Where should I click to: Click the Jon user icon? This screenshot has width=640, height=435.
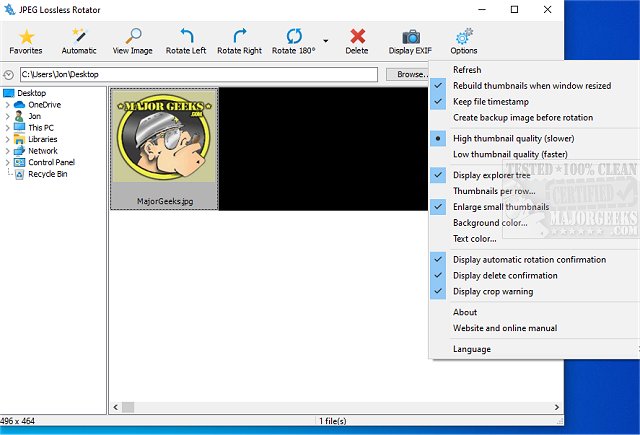(x=19, y=116)
